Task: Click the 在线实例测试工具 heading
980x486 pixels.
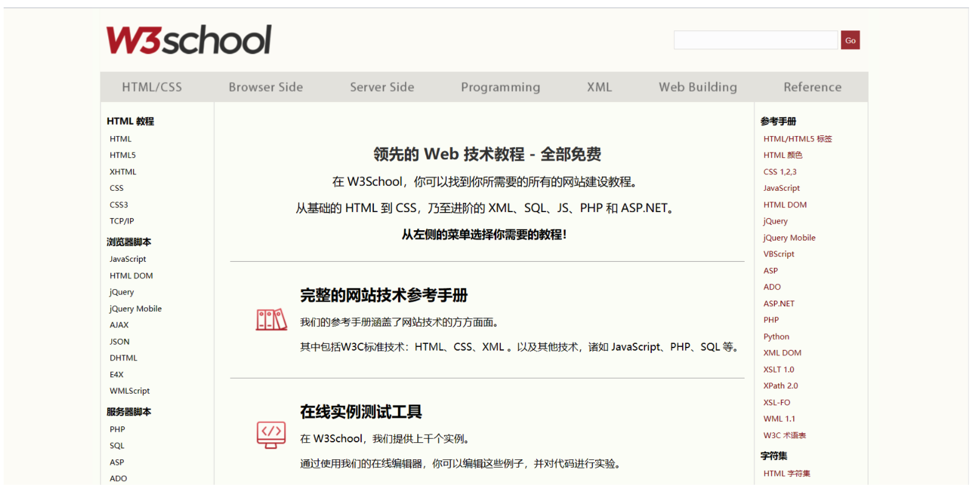Action: pyautogui.click(x=361, y=412)
